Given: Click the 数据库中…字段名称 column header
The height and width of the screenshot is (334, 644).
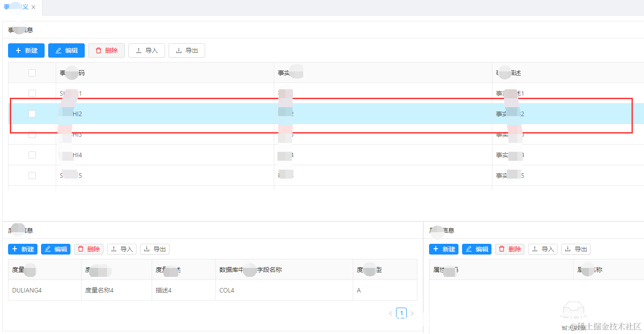Looking at the screenshot, I should [284, 270].
